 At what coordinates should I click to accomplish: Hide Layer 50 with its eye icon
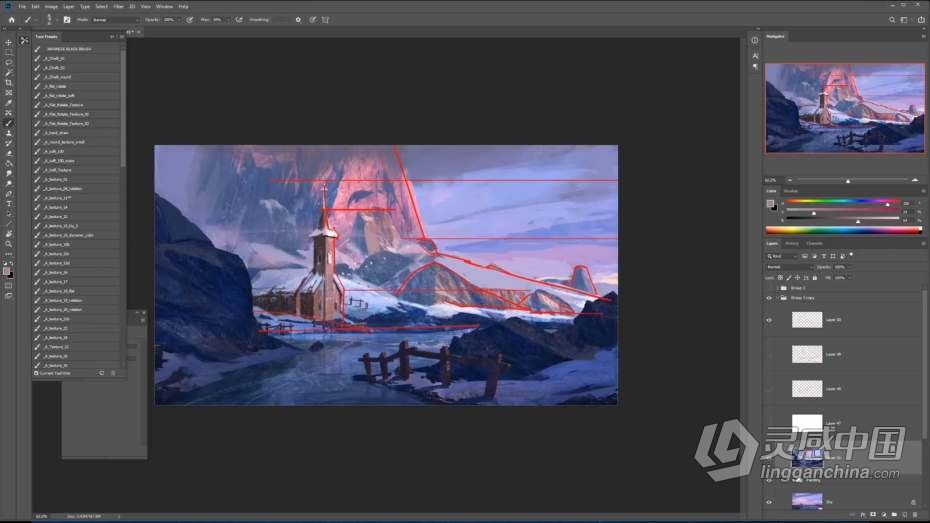tap(769, 320)
